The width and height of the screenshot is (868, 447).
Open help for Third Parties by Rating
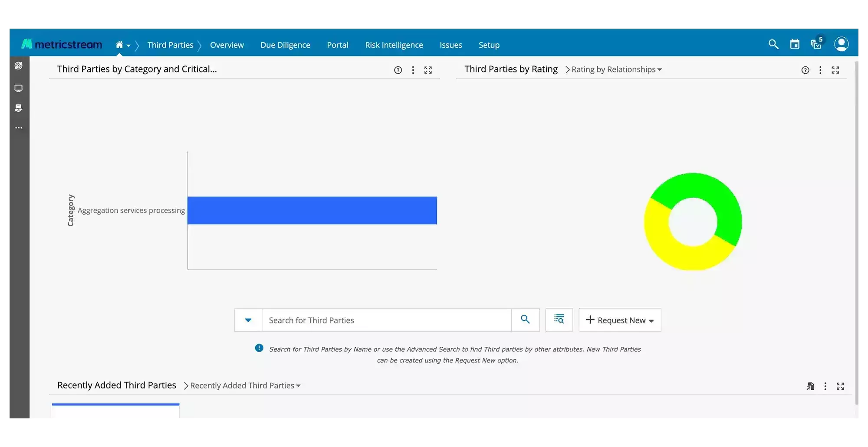[805, 70]
